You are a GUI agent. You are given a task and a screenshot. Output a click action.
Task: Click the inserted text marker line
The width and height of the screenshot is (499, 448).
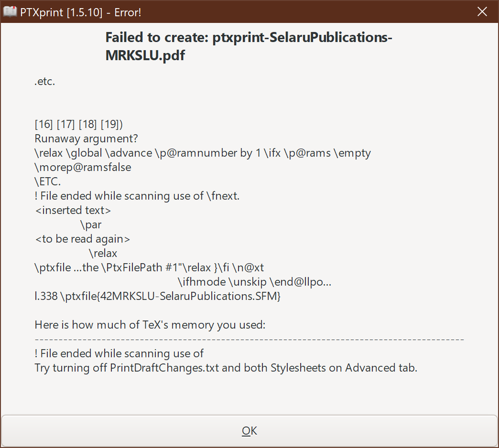(73, 210)
